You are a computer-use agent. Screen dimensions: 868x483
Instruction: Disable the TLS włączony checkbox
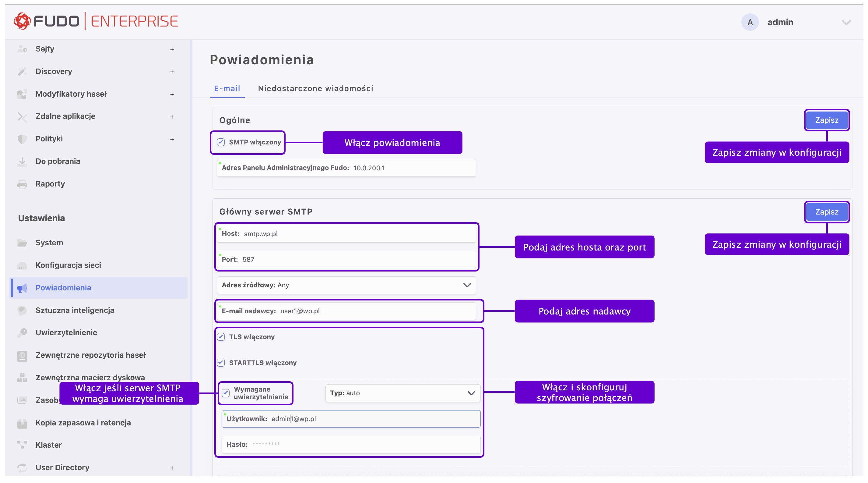pos(221,337)
